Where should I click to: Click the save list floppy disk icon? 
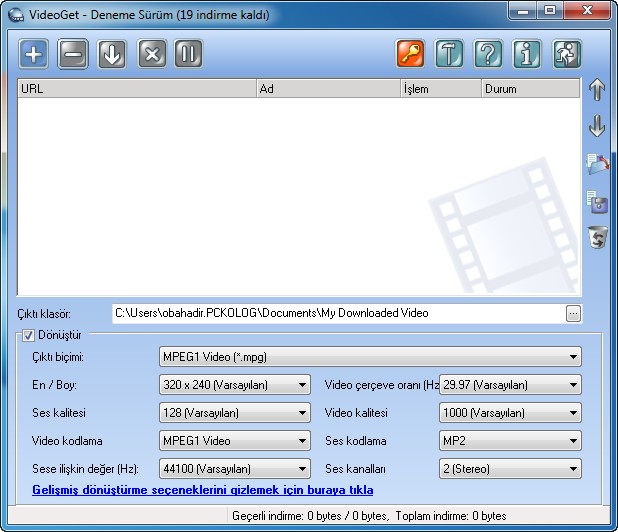click(x=597, y=202)
